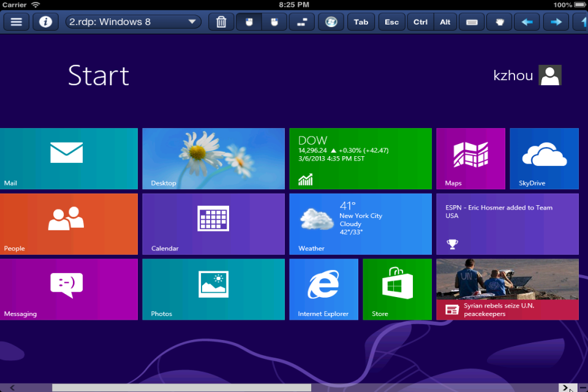Open the Photos tile
The width and height of the screenshot is (588, 392).
[x=213, y=289]
